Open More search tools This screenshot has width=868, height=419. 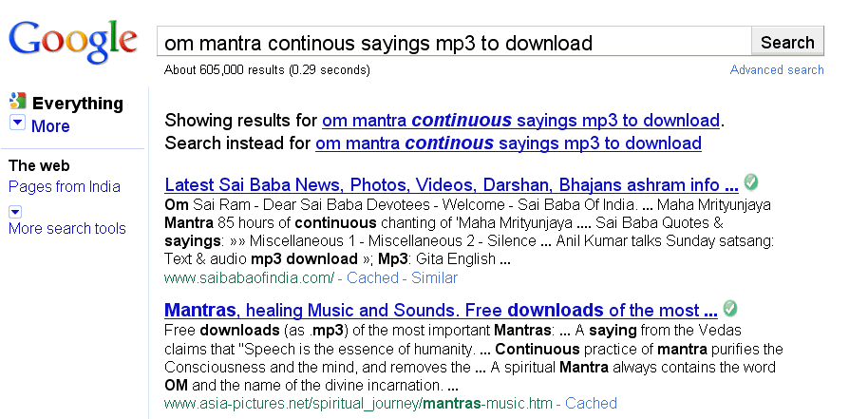click(67, 228)
